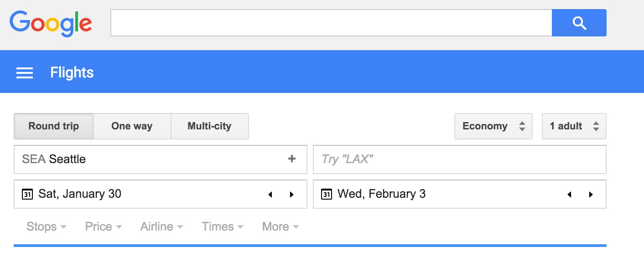Choose the Multi-city trip option
Screen dimensions: 644x257
click(209, 126)
